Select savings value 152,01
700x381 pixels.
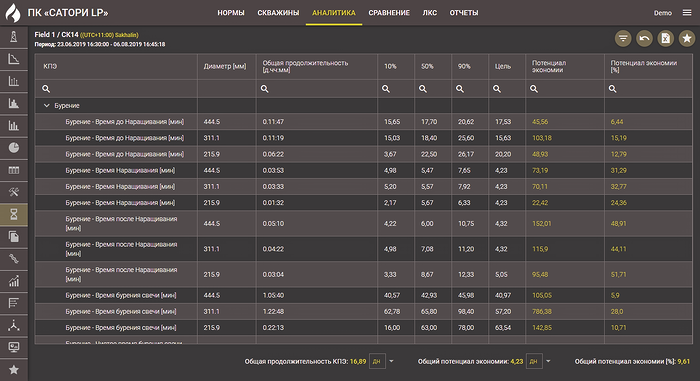tap(542, 223)
